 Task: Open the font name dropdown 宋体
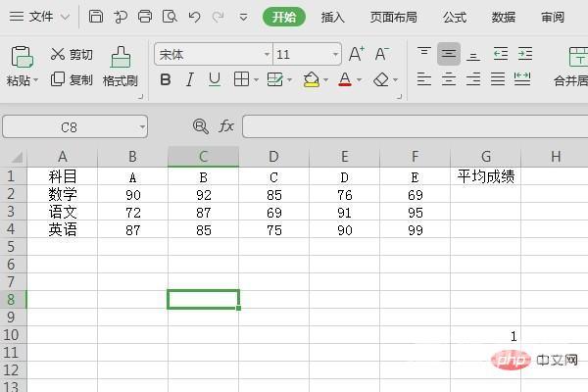(x=212, y=54)
